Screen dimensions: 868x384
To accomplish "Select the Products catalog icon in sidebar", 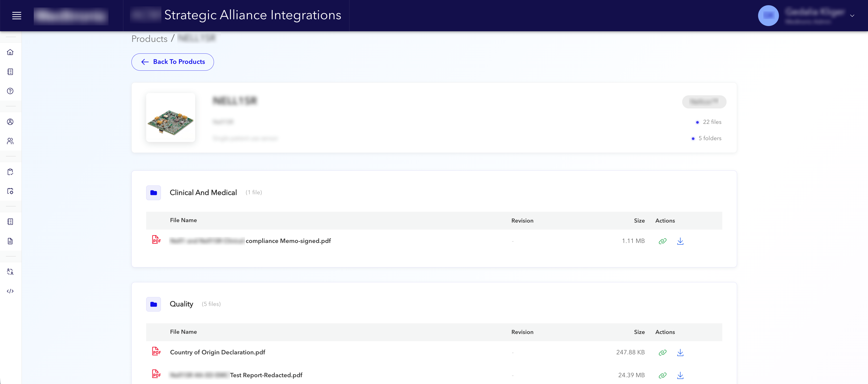I will (10, 72).
